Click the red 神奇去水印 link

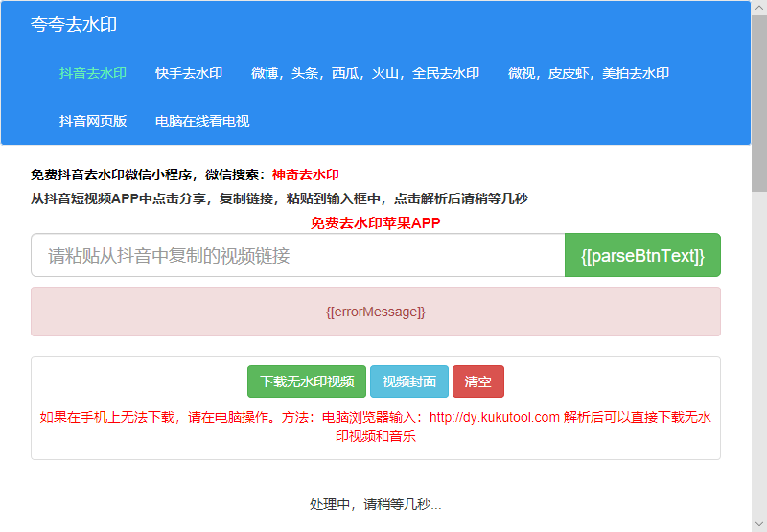coord(305,174)
